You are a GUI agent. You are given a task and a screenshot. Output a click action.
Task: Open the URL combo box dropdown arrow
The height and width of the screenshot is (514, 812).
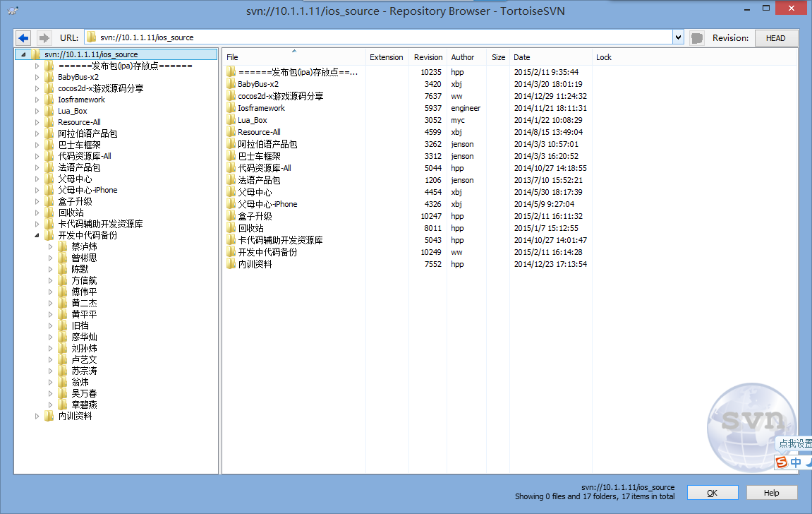click(x=678, y=37)
